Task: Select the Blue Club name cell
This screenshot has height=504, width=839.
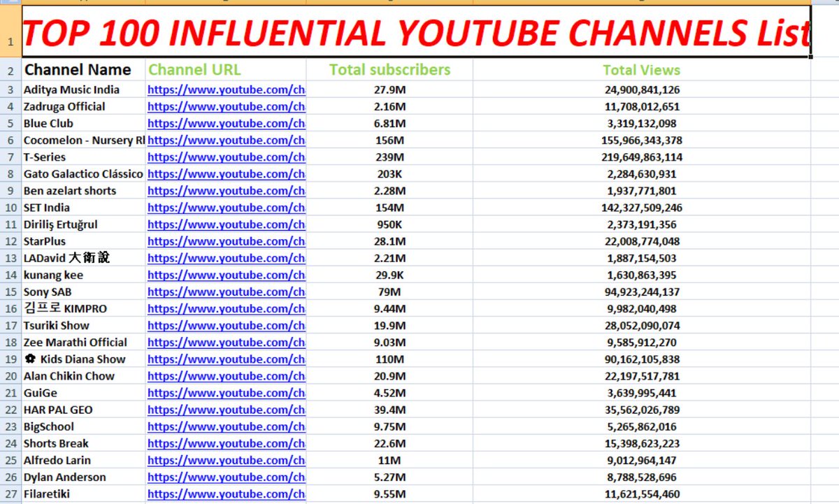Action: pyautogui.click(x=83, y=123)
